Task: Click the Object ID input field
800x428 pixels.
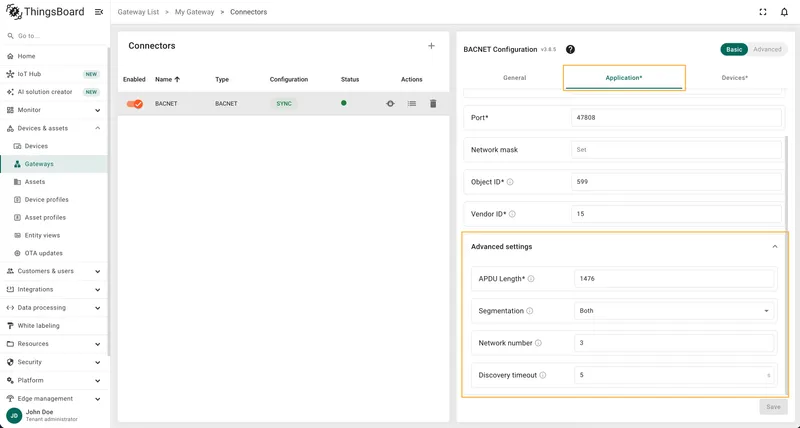Action: (676, 182)
